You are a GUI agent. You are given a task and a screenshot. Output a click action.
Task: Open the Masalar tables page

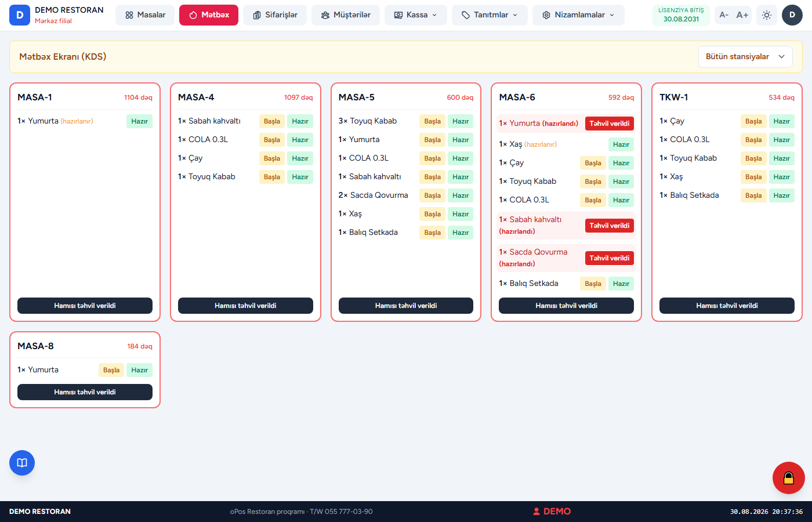coord(145,15)
